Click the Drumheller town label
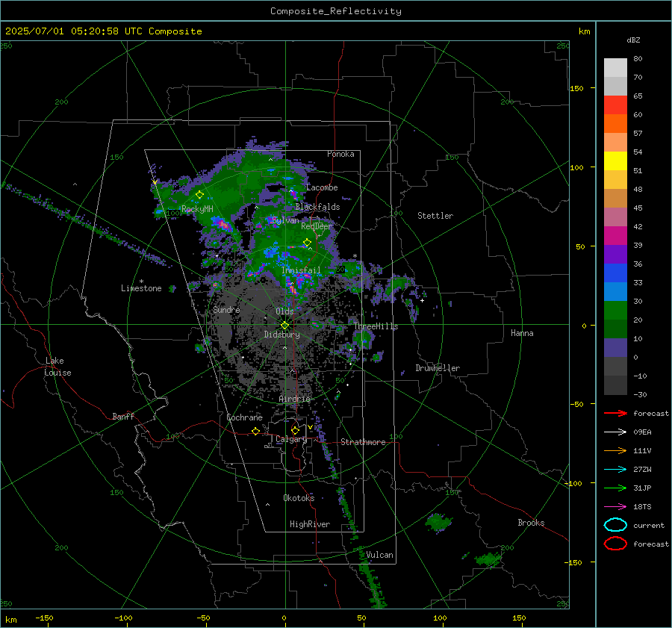Image resolution: width=672 pixels, height=628 pixels. click(438, 368)
